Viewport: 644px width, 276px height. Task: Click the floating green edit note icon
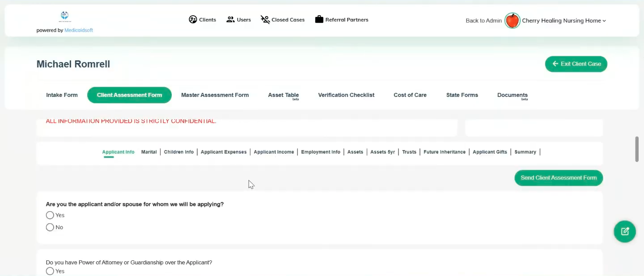(625, 231)
